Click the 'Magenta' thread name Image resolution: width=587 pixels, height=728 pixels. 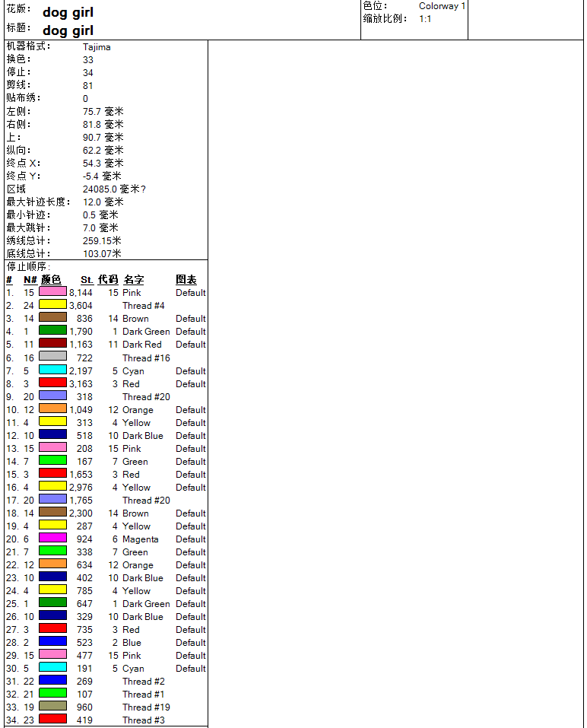(141, 539)
